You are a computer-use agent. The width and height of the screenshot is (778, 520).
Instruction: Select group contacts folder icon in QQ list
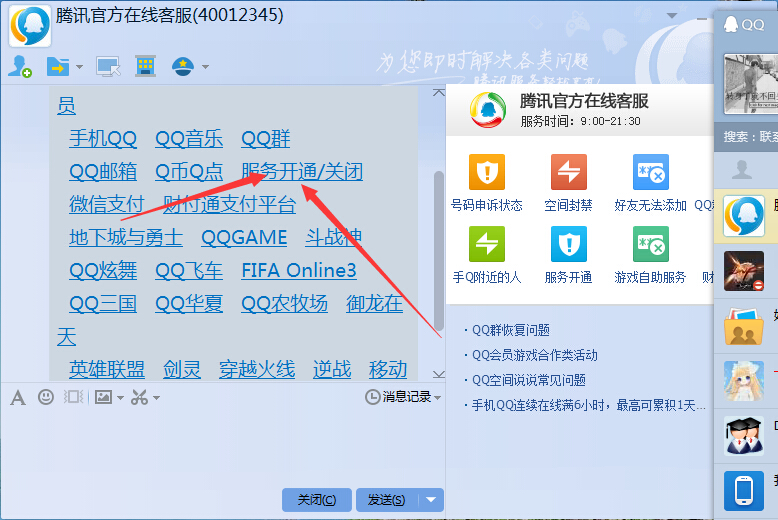pos(743,326)
